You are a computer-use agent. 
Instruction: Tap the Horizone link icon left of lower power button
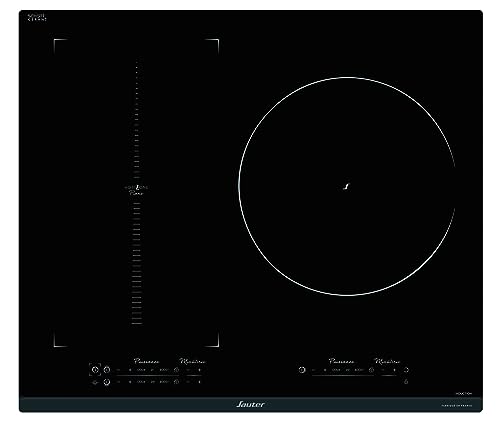(95, 382)
